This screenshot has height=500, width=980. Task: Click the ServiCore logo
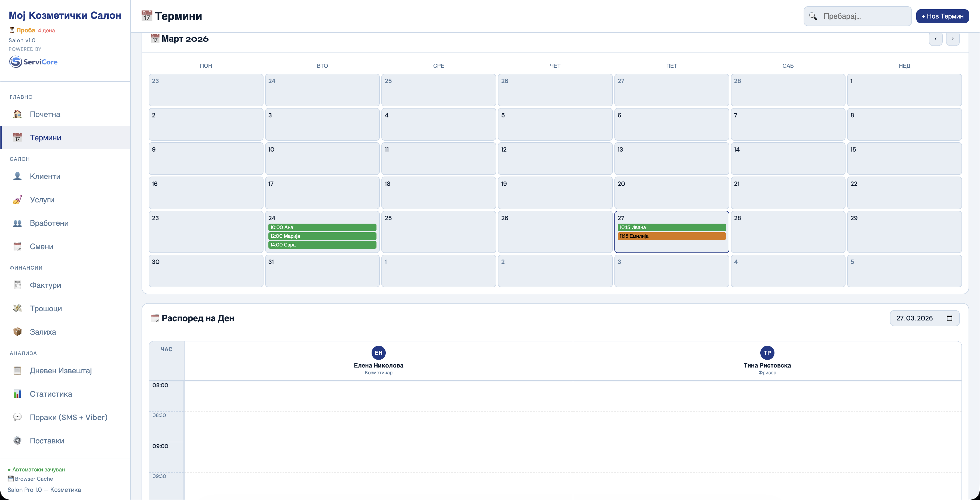(33, 61)
